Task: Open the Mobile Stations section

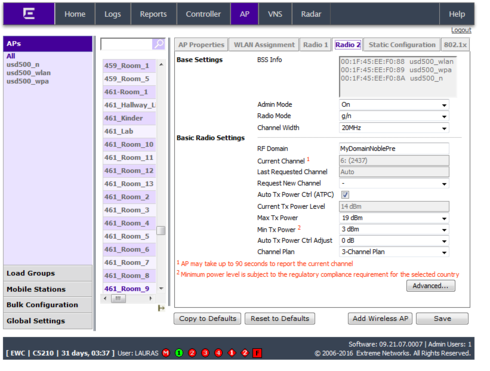Action: (x=48, y=289)
